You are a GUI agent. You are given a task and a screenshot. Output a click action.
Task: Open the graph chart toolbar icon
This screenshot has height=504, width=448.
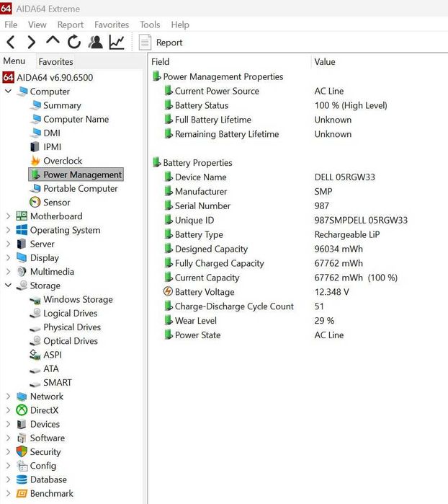click(117, 42)
